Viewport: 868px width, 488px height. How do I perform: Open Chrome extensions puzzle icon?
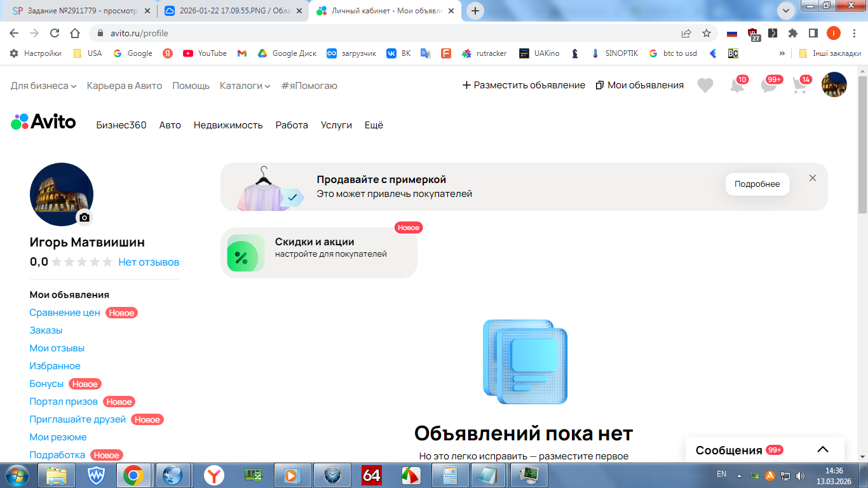(793, 33)
